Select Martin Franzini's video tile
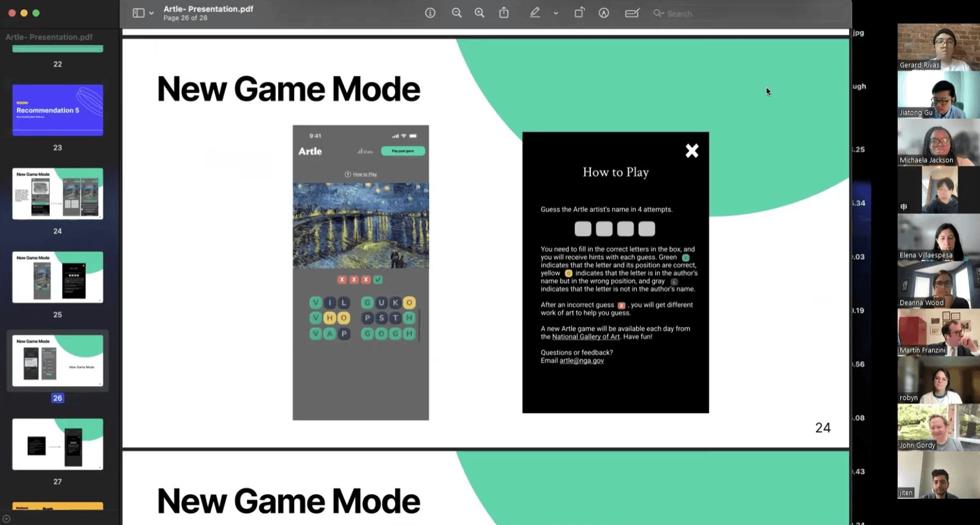The width and height of the screenshot is (980, 525). 939,332
